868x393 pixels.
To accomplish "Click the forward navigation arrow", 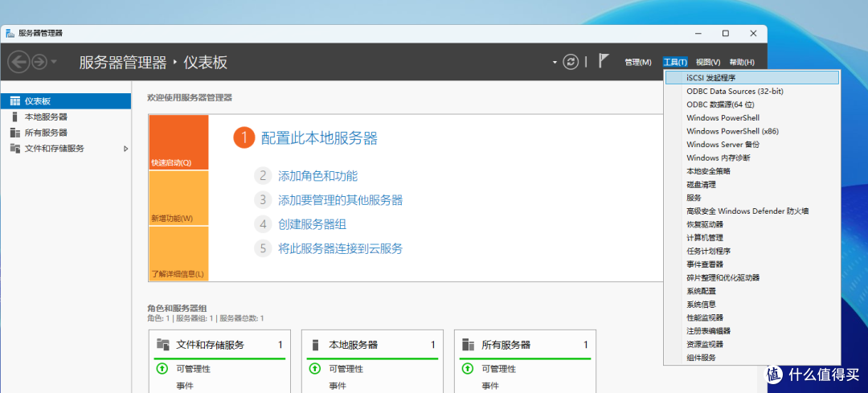I will [x=39, y=61].
